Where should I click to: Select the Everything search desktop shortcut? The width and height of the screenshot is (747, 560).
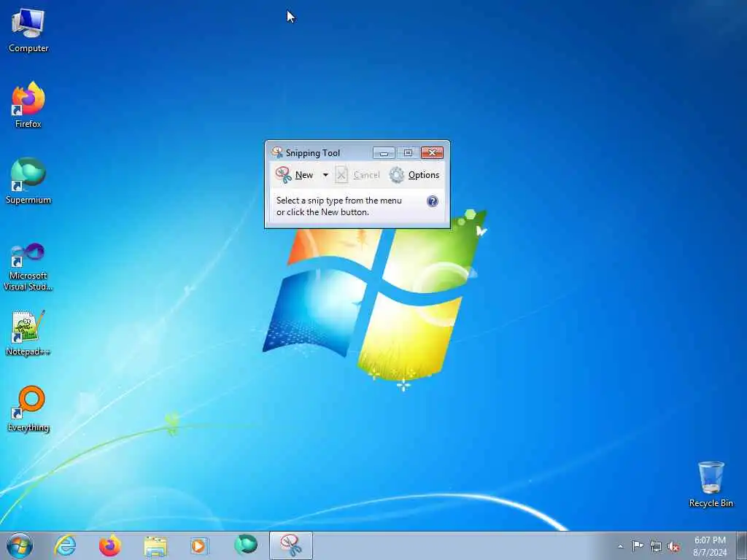(28, 408)
